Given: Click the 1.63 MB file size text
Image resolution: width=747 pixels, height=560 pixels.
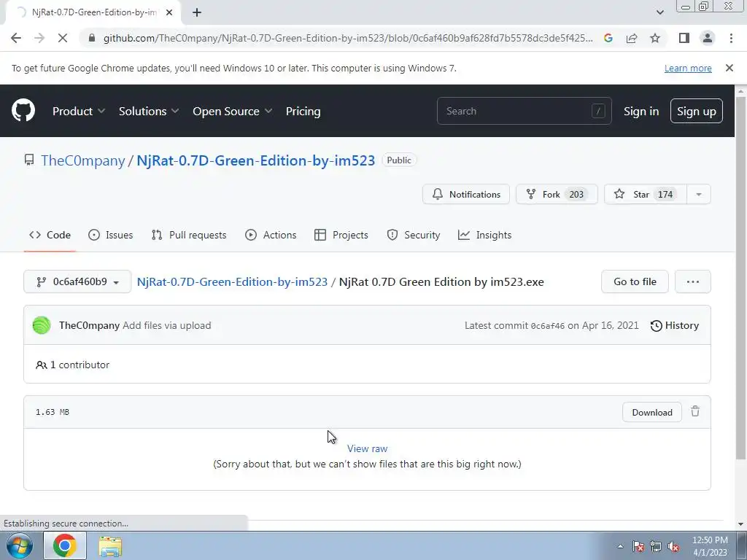Looking at the screenshot, I should click(53, 412).
